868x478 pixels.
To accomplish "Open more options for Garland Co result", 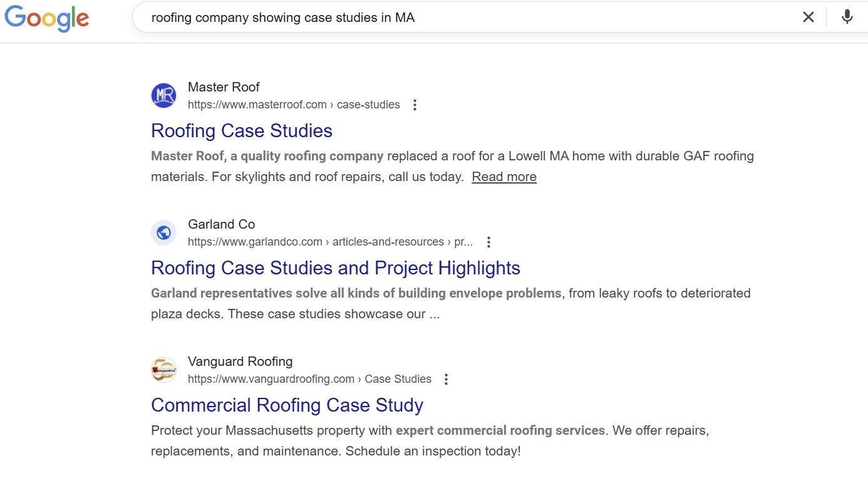I will pyautogui.click(x=489, y=242).
